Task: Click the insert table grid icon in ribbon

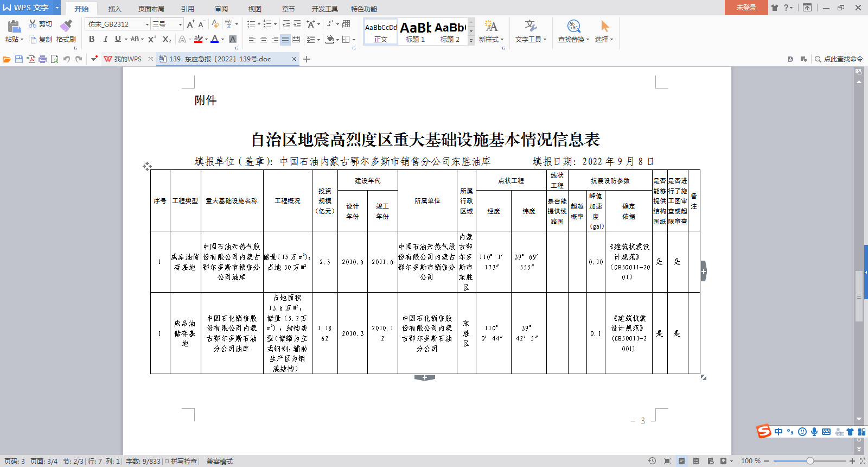Action: click(x=346, y=24)
